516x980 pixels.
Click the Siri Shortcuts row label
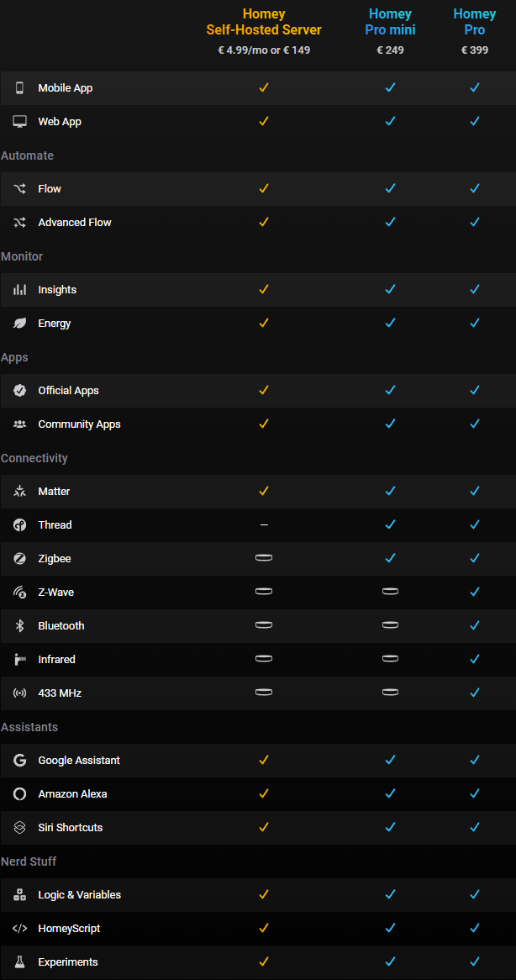click(70, 828)
